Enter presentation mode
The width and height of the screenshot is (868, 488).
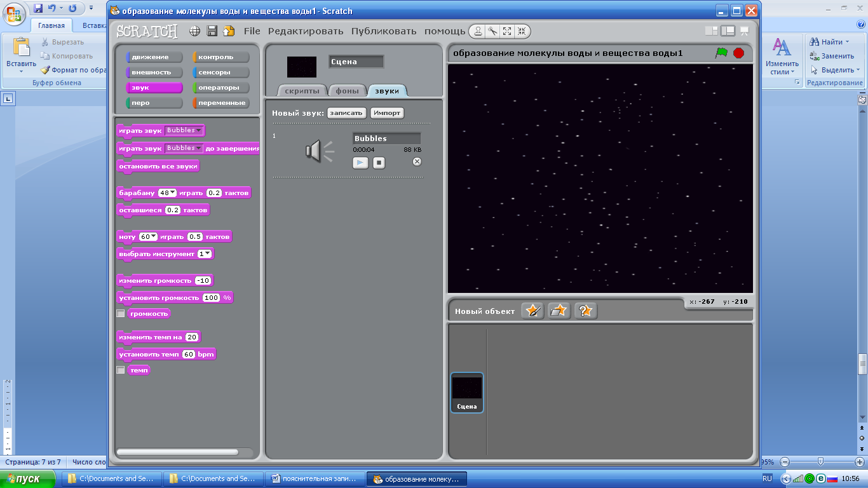click(744, 30)
